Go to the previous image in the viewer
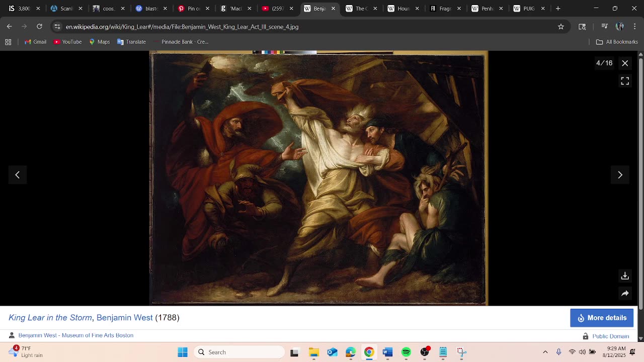 click(x=18, y=175)
